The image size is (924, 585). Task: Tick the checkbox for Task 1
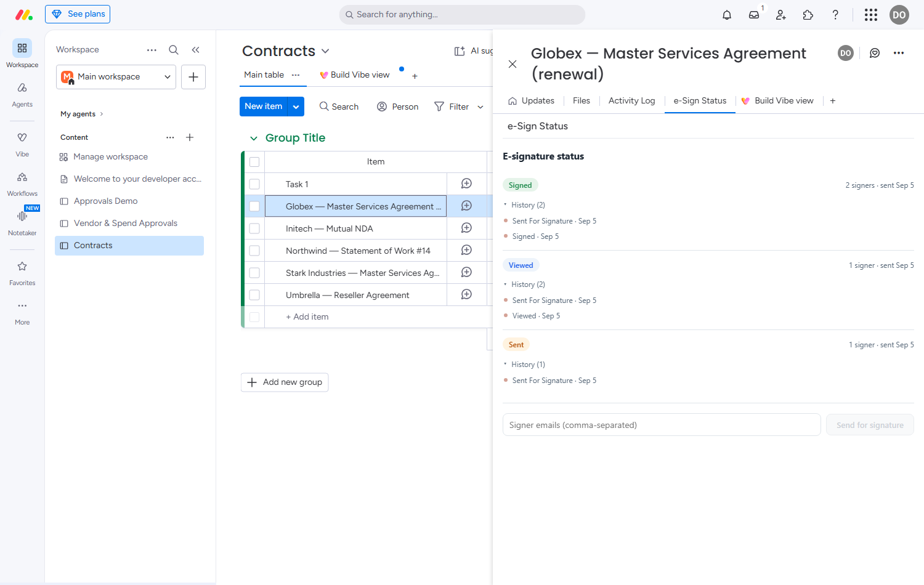click(254, 184)
